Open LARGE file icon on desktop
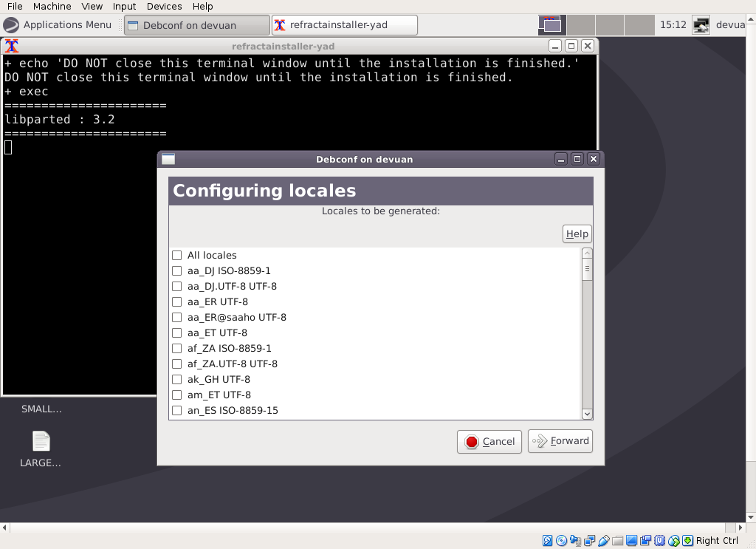 (x=41, y=443)
